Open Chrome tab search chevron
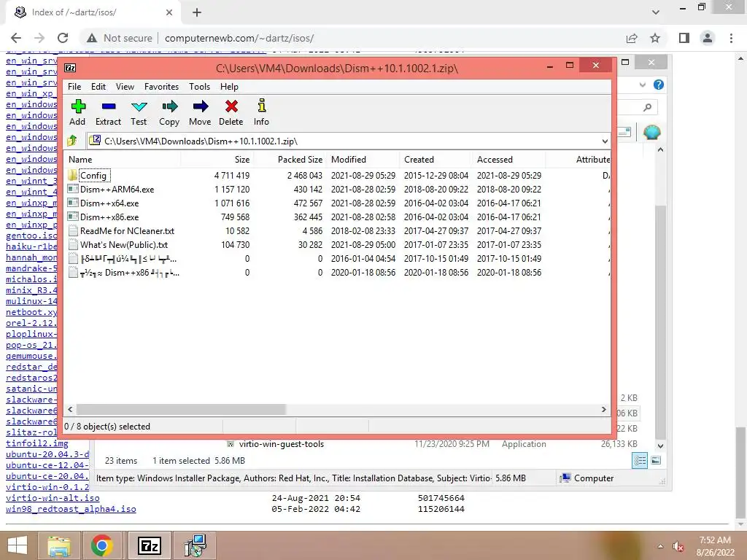The height and width of the screenshot is (560, 747). pyautogui.click(x=656, y=12)
